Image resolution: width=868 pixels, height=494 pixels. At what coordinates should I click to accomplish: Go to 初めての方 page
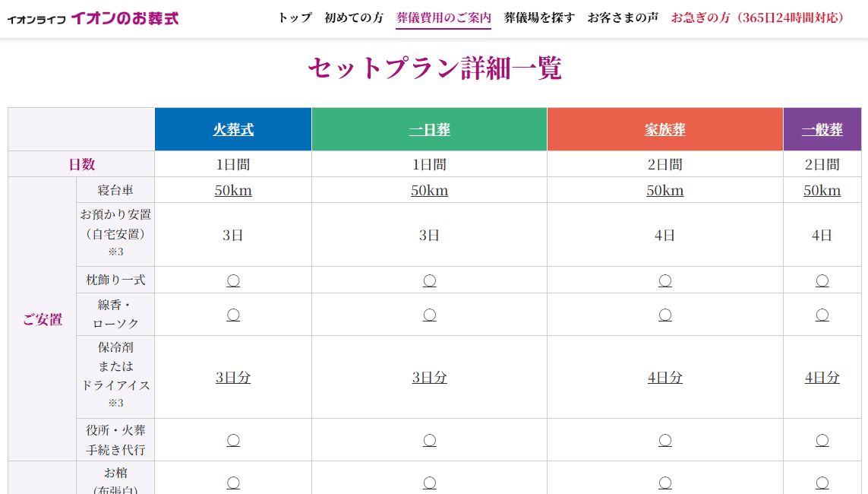tap(354, 17)
